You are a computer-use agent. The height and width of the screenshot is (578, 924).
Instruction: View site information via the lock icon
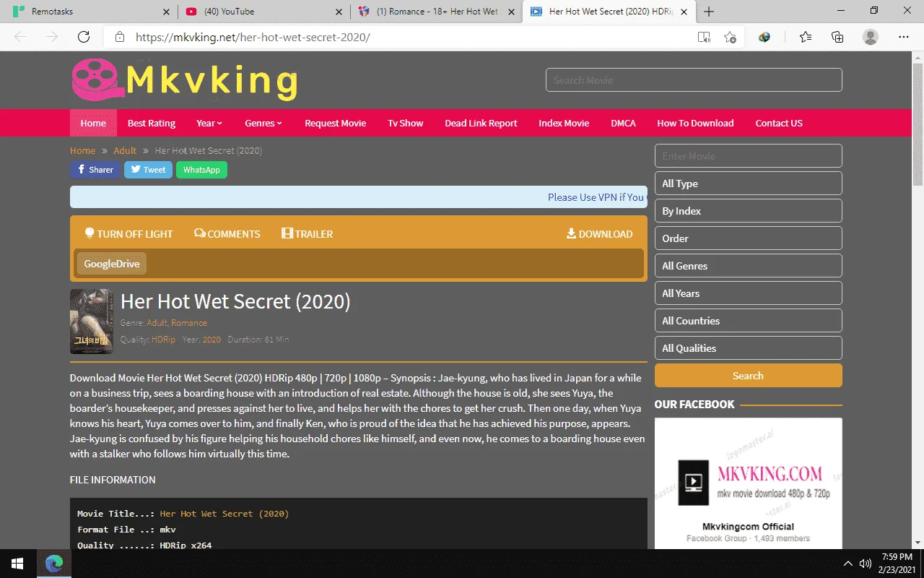pos(120,37)
